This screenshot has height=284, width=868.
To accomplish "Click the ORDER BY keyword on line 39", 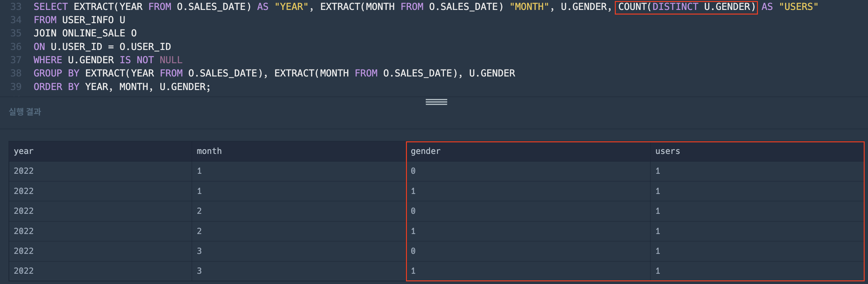I will click(56, 87).
